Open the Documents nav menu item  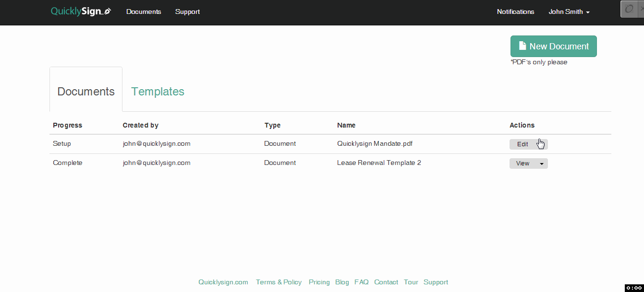click(144, 12)
